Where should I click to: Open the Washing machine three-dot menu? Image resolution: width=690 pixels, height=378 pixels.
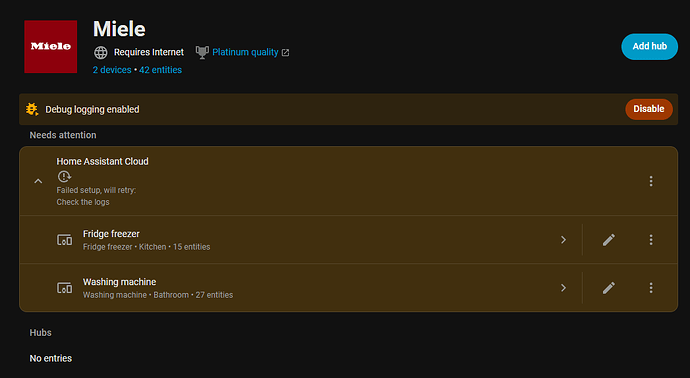tap(651, 288)
